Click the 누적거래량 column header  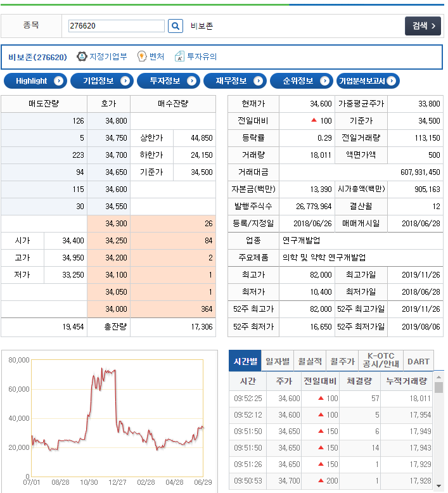pos(407,381)
